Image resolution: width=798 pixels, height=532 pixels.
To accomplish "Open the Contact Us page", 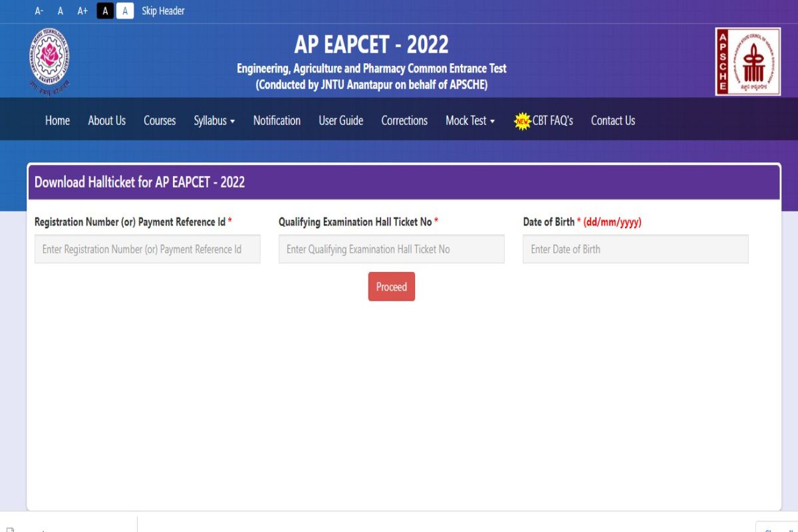I will point(613,120).
